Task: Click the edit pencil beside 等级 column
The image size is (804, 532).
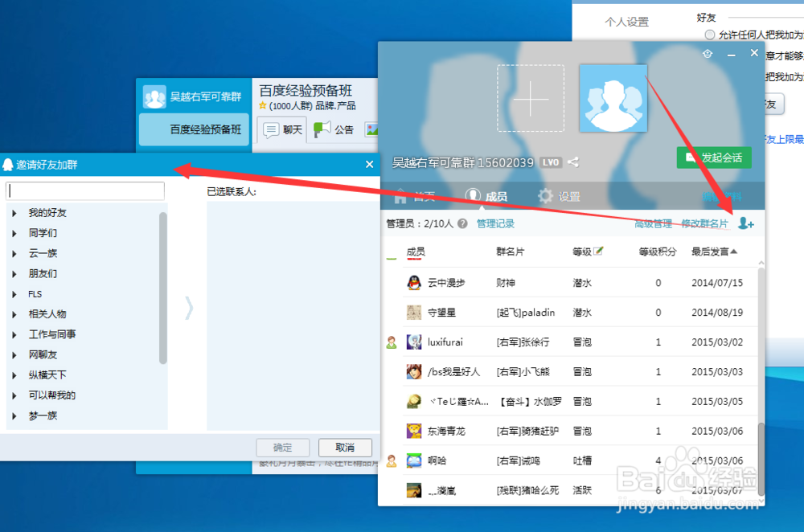Action: pos(600,251)
